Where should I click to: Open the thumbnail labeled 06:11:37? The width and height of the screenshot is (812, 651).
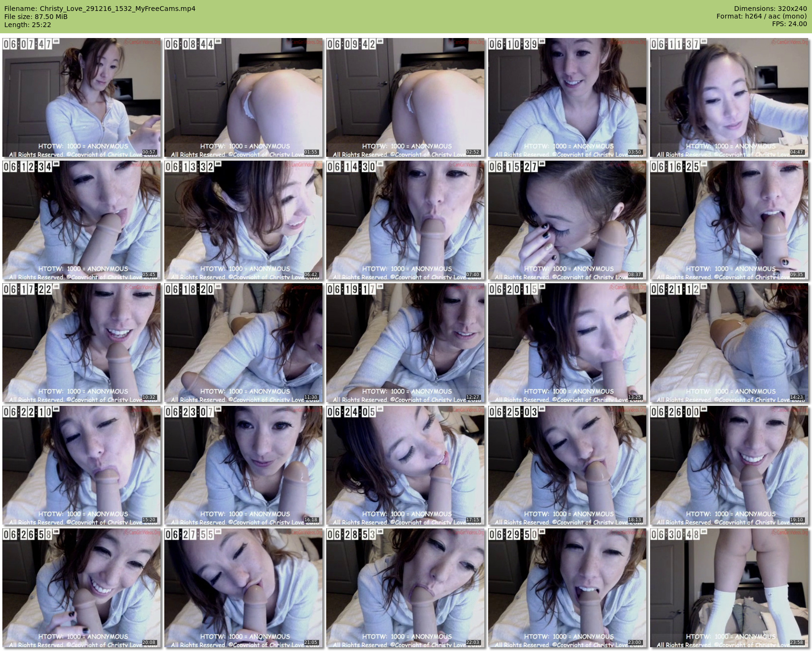pos(729,97)
